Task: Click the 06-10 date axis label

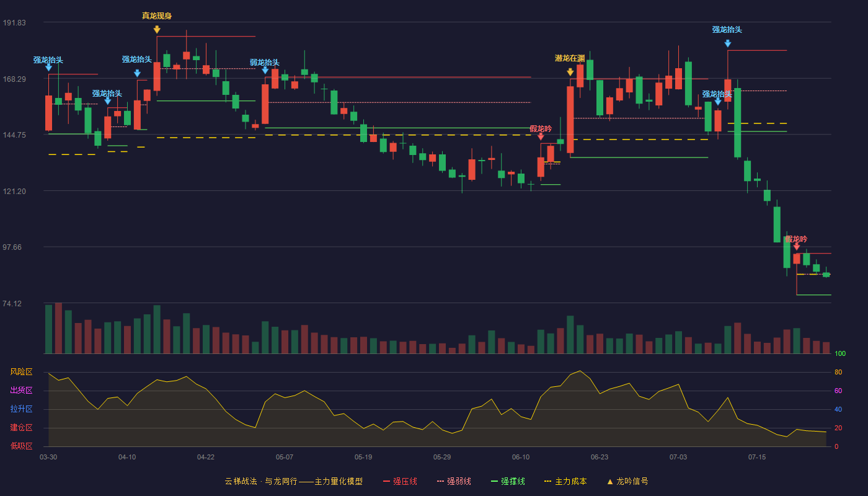Action: point(521,457)
